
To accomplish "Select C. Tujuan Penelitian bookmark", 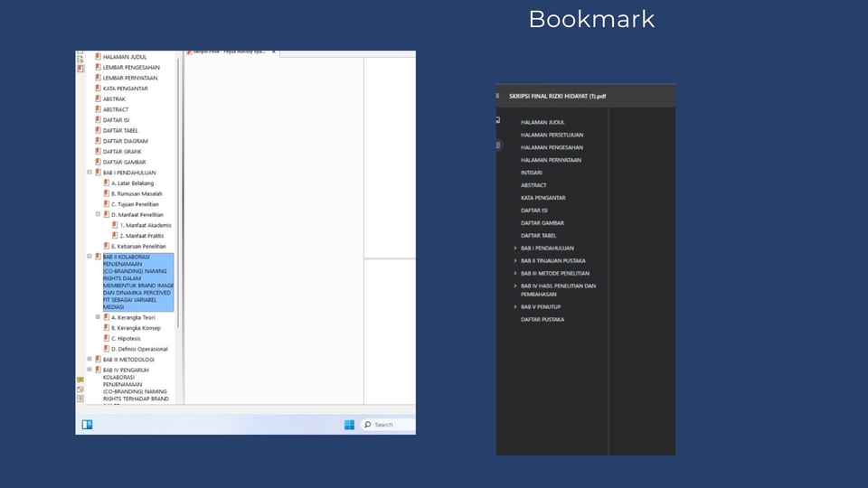I will click(x=135, y=203).
